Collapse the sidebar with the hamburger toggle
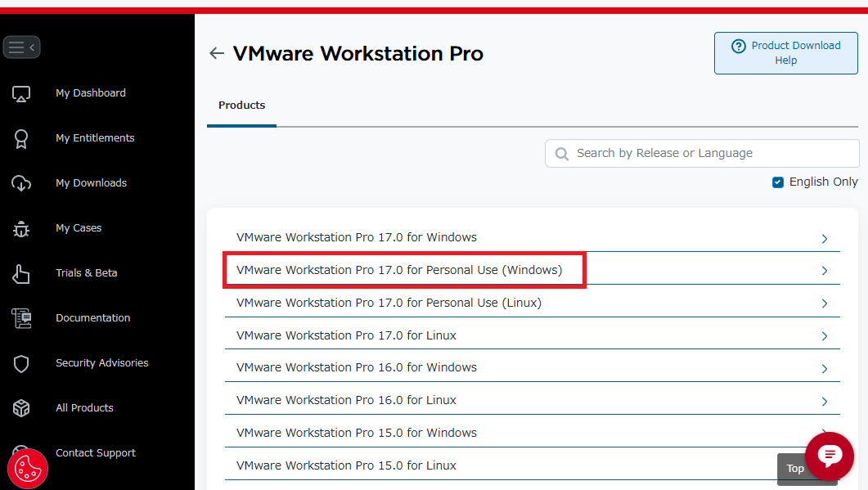 click(x=21, y=47)
